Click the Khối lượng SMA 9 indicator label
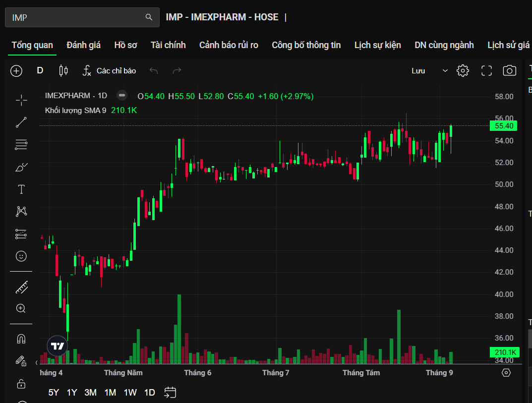Viewport: 532px width, 403px height. [76, 110]
